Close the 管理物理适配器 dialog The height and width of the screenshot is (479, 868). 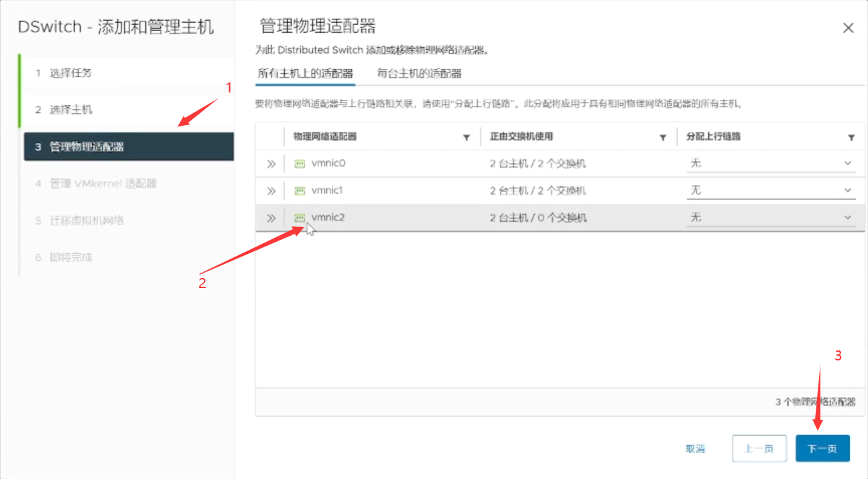tap(848, 28)
